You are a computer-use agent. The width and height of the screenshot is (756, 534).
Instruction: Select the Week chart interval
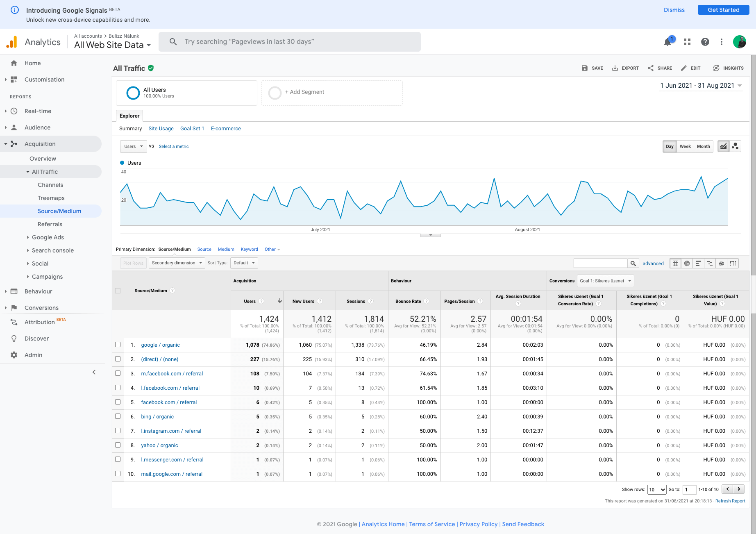(x=685, y=146)
